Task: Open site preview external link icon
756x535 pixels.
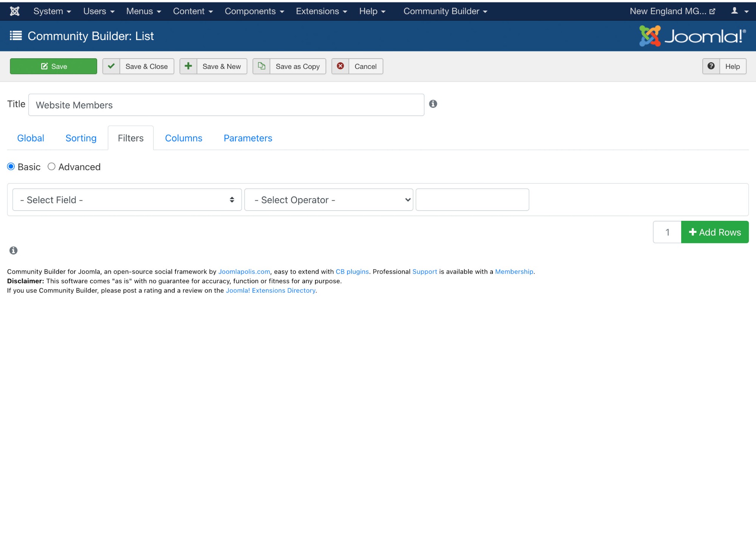Action: pyautogui.click(x=713, y=11)
